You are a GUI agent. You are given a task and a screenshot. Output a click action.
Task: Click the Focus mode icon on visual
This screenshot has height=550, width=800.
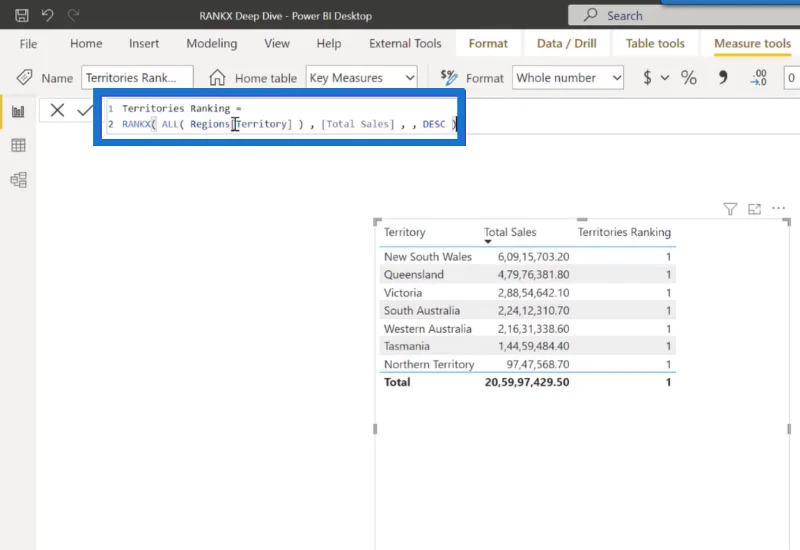pyautogui.click(x=754, y=209)
